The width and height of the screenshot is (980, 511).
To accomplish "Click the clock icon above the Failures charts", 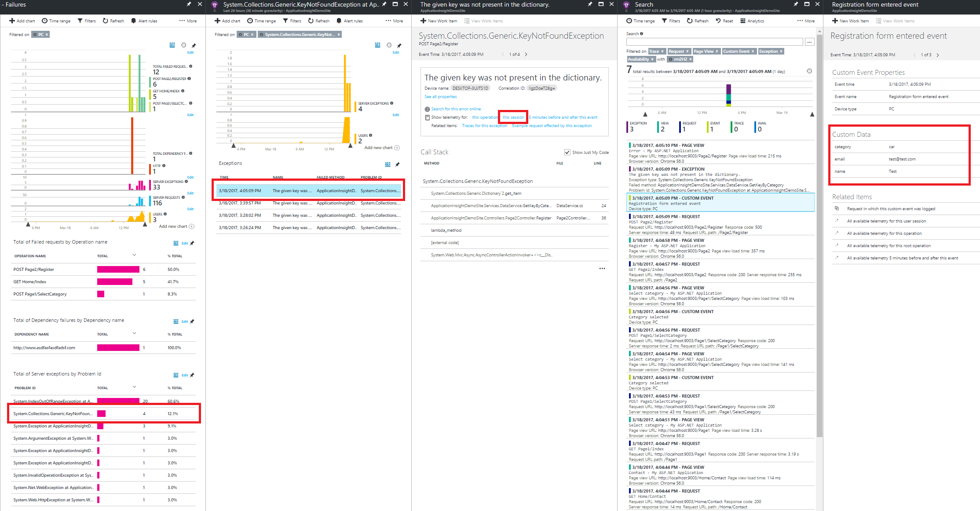I will point(183,45).
